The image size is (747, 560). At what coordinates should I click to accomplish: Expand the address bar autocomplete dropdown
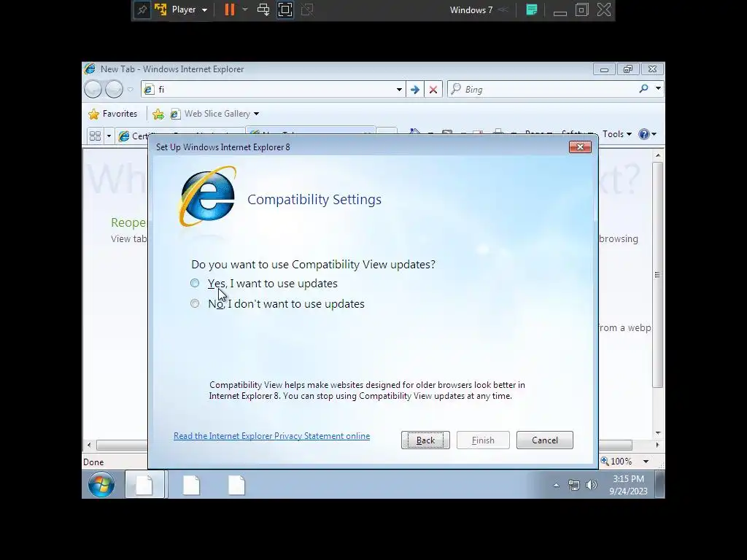(x=399, y=90)
